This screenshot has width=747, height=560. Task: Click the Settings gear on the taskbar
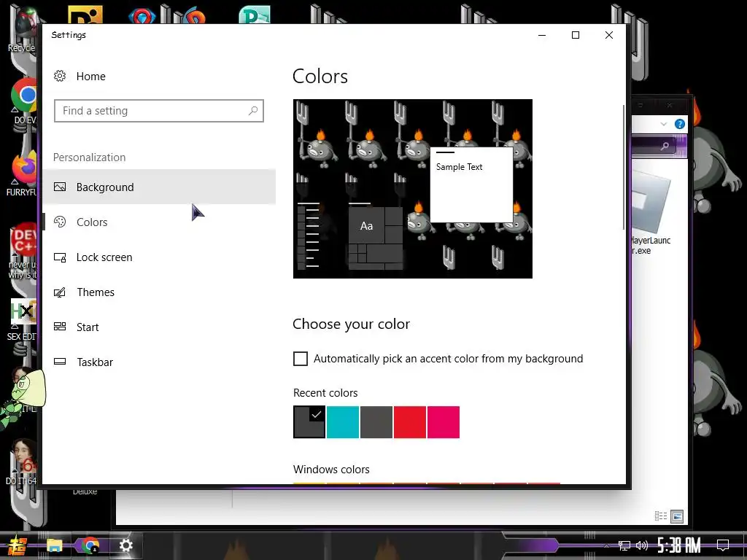click(x=125, y=545)
